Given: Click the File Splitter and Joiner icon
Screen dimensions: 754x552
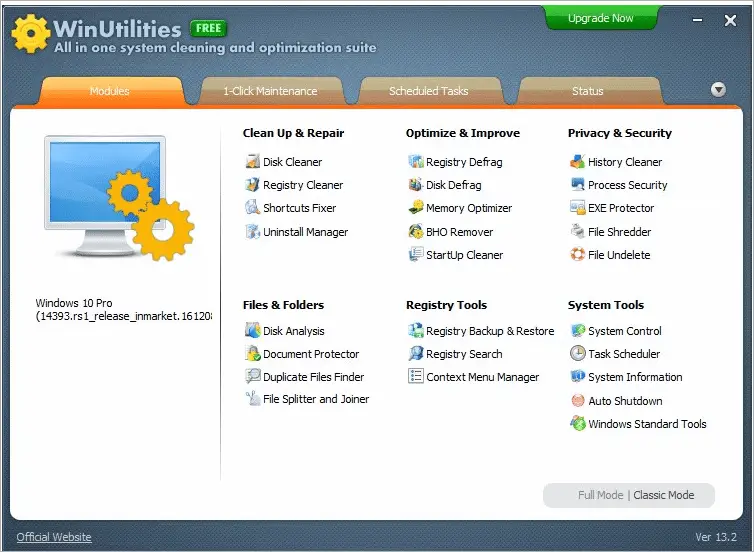Looking at the screenshot, I should coord(252,399).
